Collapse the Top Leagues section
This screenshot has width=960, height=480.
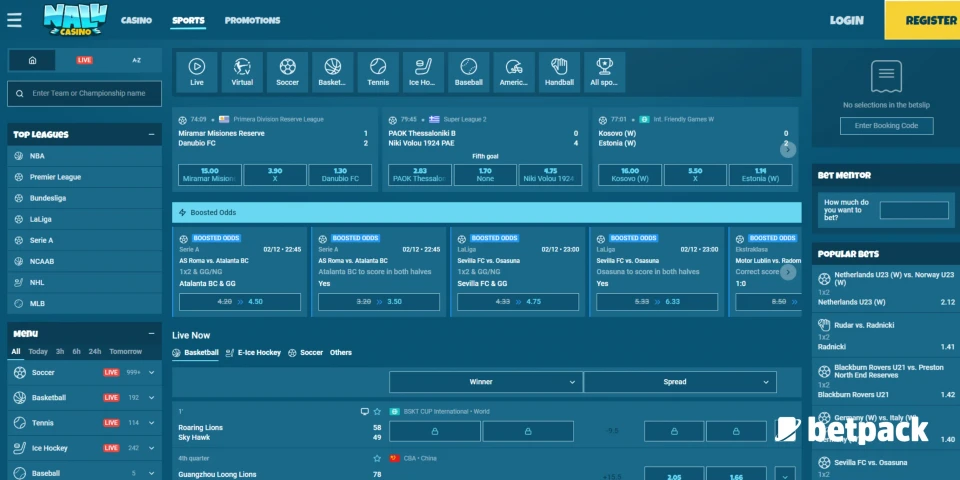tap(151, 135)
